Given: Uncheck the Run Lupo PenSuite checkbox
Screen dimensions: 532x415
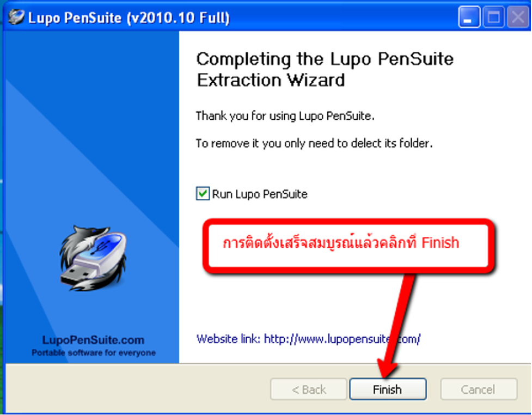Looking at the screenshot, I should pos(203,194).
